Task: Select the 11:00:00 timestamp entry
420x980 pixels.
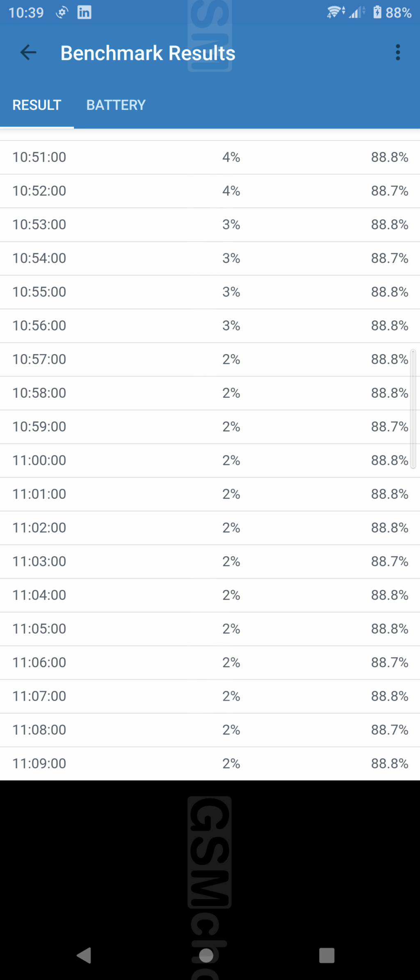Action: tap(39, 461)
